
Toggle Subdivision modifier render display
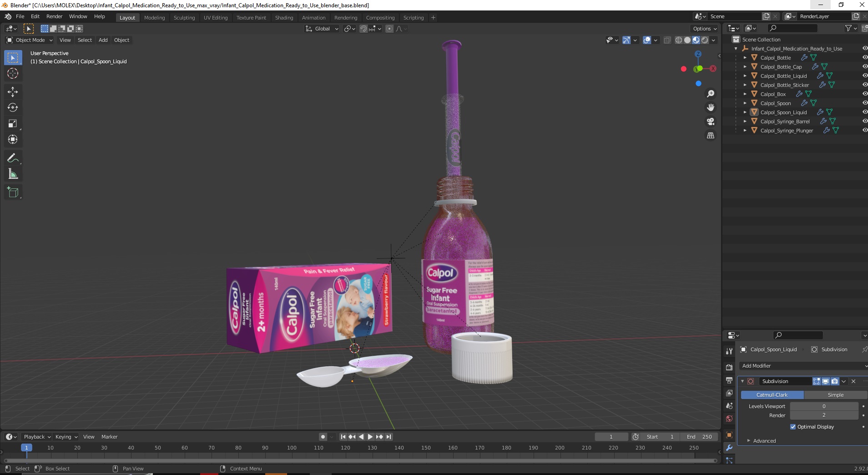tap(834, 381)
